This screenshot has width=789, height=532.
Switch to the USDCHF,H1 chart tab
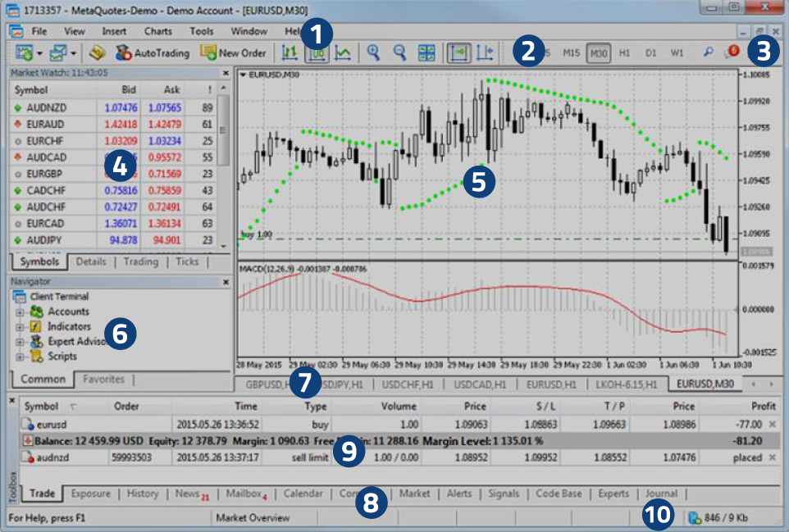click(408, 384)
